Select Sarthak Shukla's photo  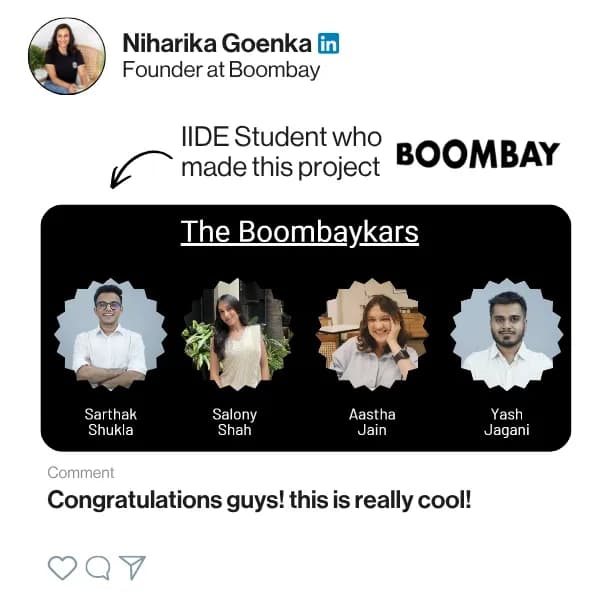point(111,334)
